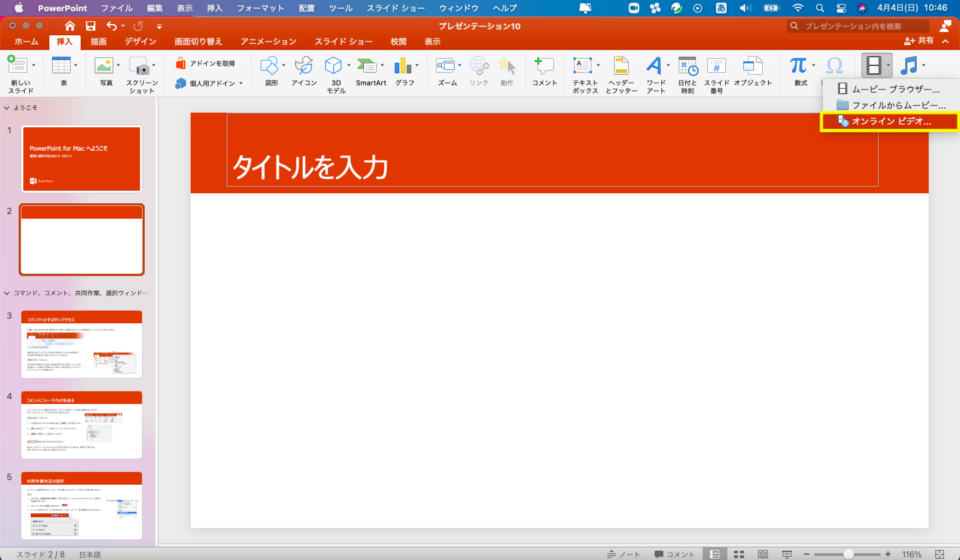
Task: Select the 図形 shapes icon
Action: point(269,65)
